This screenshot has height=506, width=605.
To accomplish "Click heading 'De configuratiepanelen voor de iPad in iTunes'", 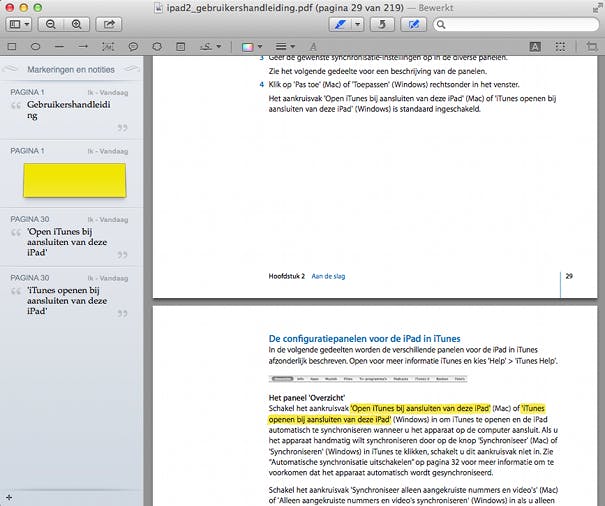I will [x=365, y=338].
